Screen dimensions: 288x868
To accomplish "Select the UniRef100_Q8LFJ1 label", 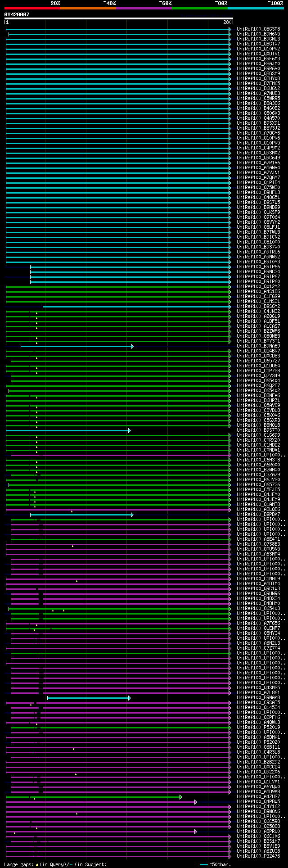I will pos(258,227).
